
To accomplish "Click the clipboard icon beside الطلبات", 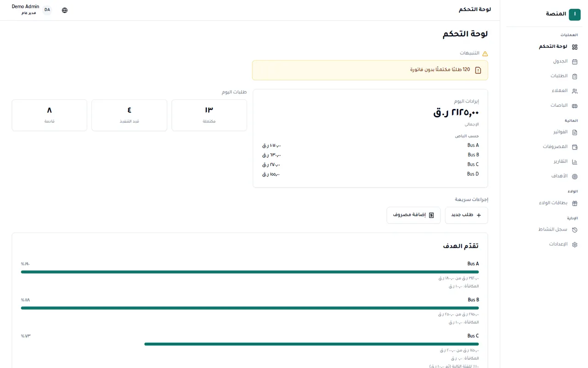I will point(575,76).
